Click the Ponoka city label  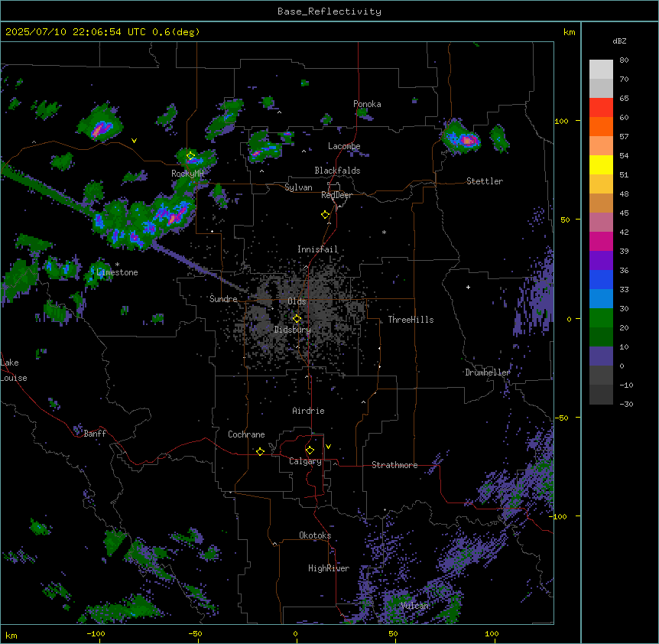pos(367,104)
